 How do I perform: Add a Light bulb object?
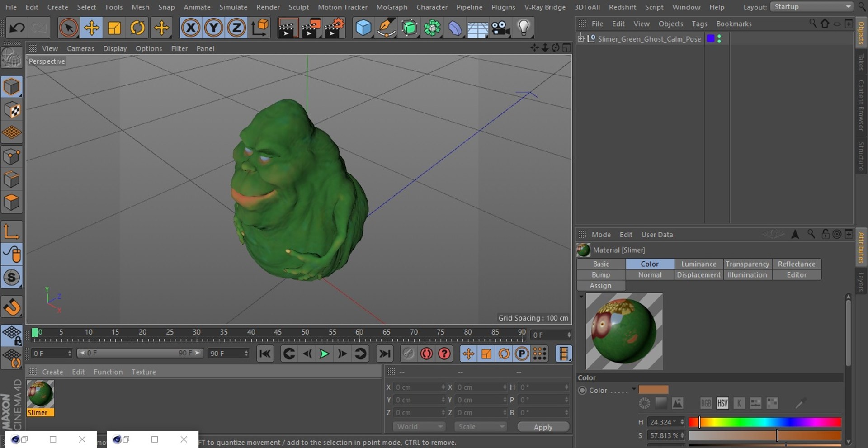point(524,28)
